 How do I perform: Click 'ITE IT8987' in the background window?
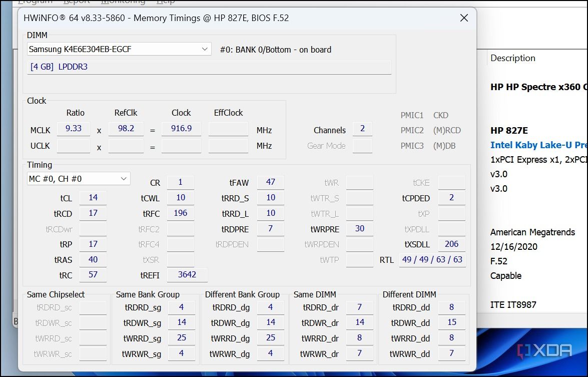(513, 304)
